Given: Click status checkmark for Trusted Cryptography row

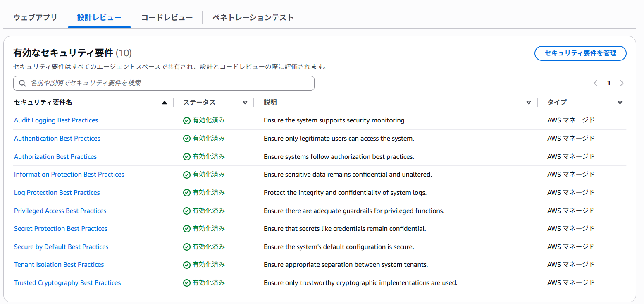Looking at the screenshot, I should (x=187, y=283).
